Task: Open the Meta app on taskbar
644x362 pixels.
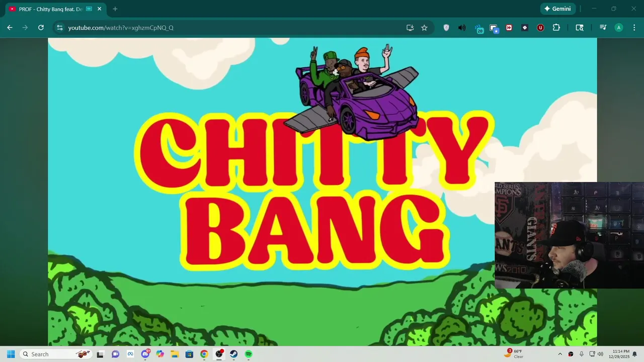Action: pyautogui.click(x=130, y=354)
